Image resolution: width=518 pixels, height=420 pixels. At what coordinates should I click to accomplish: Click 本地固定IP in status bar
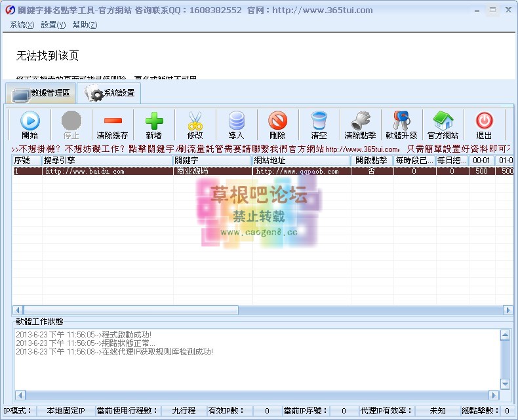click(66, 411)
